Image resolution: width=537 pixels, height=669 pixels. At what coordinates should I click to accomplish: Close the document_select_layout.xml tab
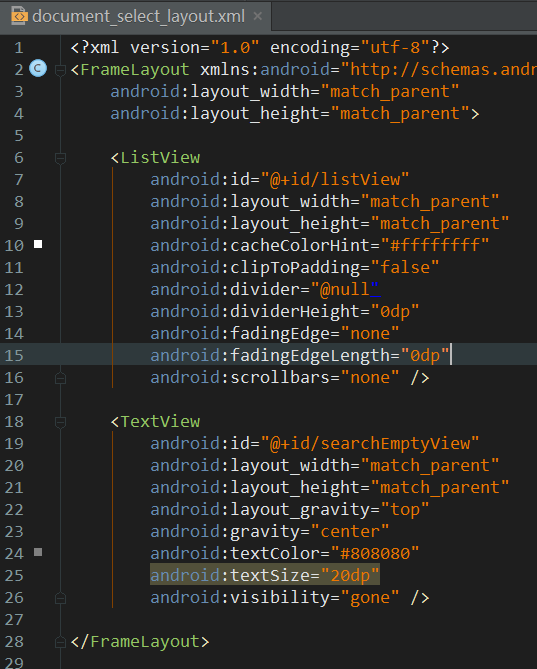coord(258,16)
